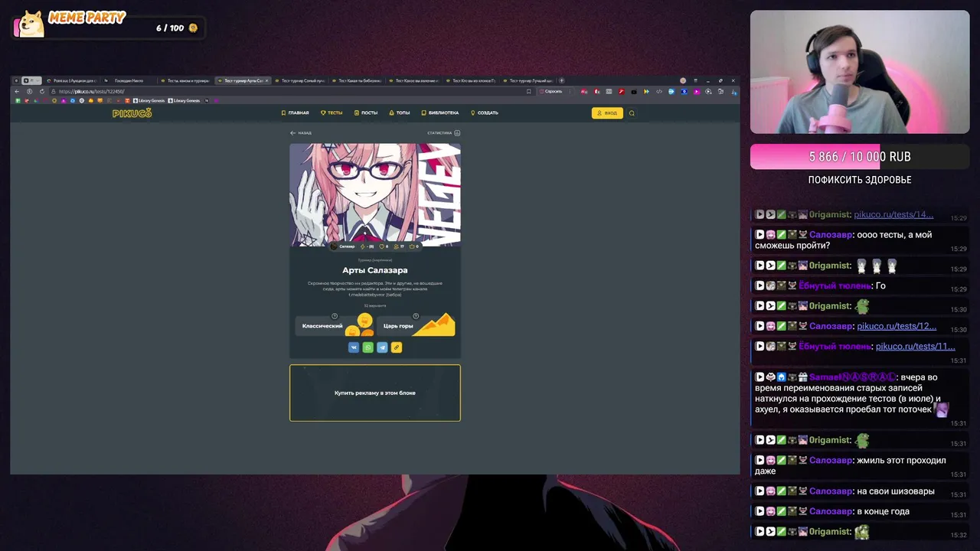
Task: Open the Библиотека menu item
Action: coord(439,112)
